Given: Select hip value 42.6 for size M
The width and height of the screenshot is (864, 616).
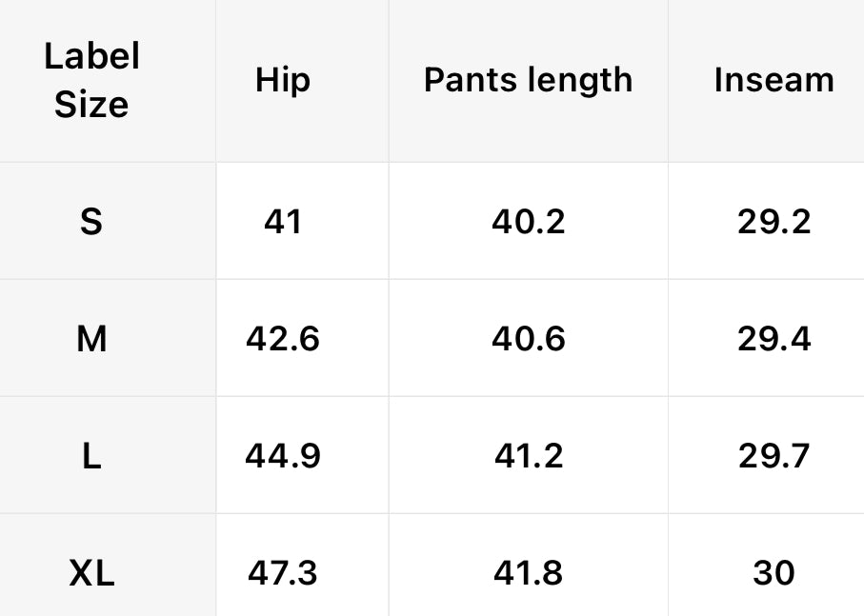Looking at the screenshot, I should point(283,338).
